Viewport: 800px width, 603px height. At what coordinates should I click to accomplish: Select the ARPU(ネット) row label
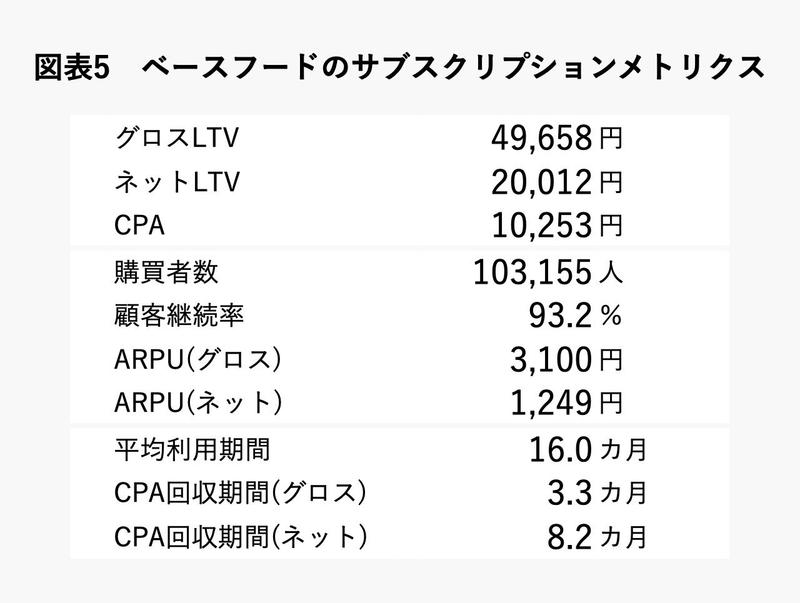[199, 402]
